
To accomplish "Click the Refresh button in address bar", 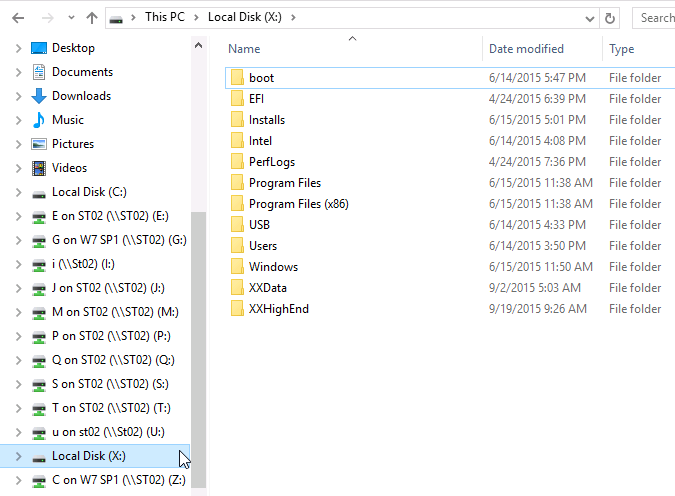I will pos(610,19).
